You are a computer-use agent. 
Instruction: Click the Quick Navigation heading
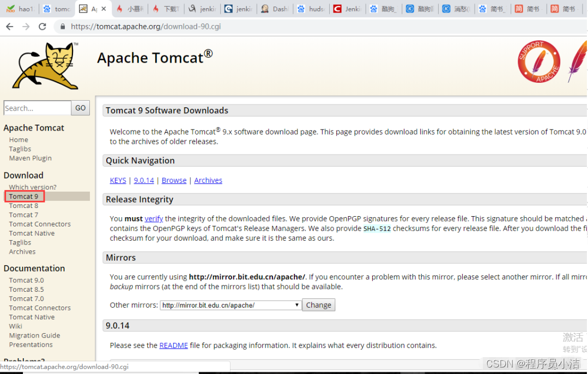pos(140,161)
